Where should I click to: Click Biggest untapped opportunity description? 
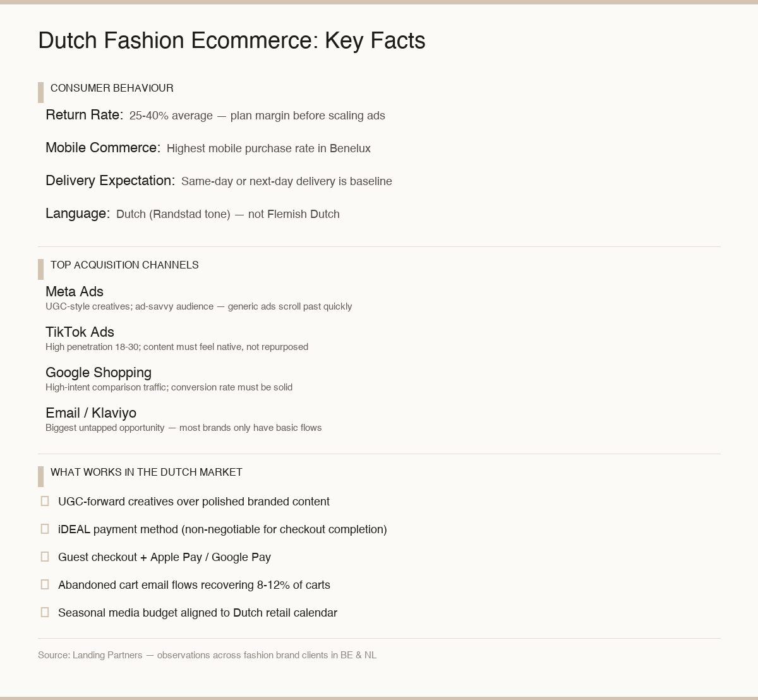point(184,428)
